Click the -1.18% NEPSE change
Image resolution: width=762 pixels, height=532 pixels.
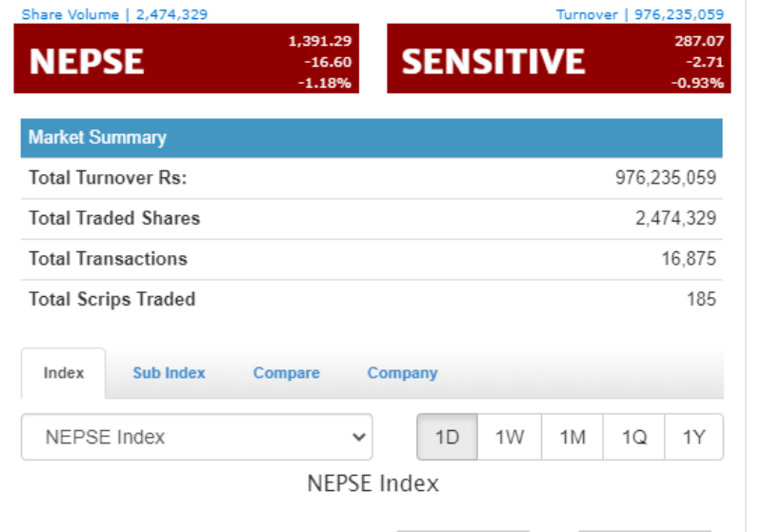(324, 83)
